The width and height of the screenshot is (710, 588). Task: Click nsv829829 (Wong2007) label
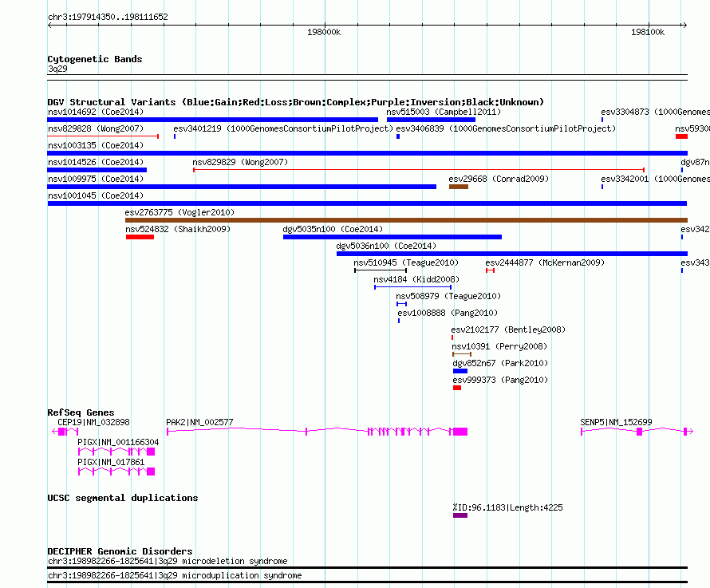pos(240,162)
